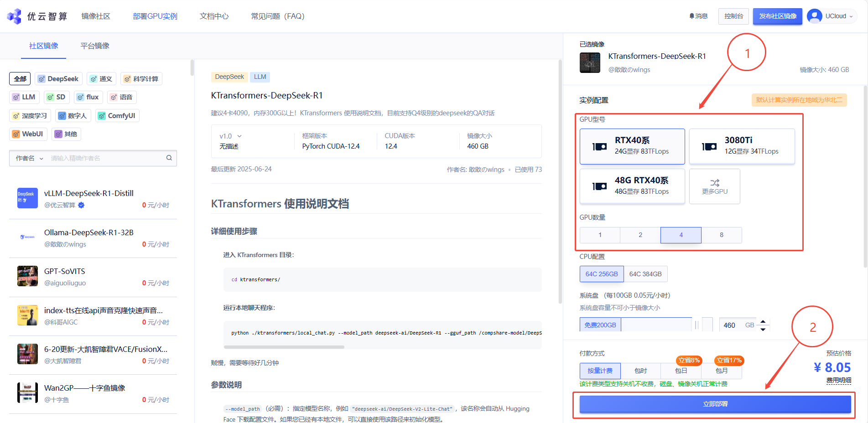
Task: Click the 请输入精确作者名 input field
Action: pyautogui.click(x=106, y=158)
